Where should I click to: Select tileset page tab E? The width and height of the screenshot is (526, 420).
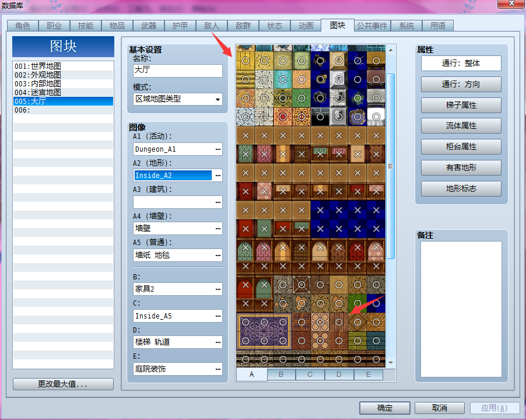tap(369, 374)
